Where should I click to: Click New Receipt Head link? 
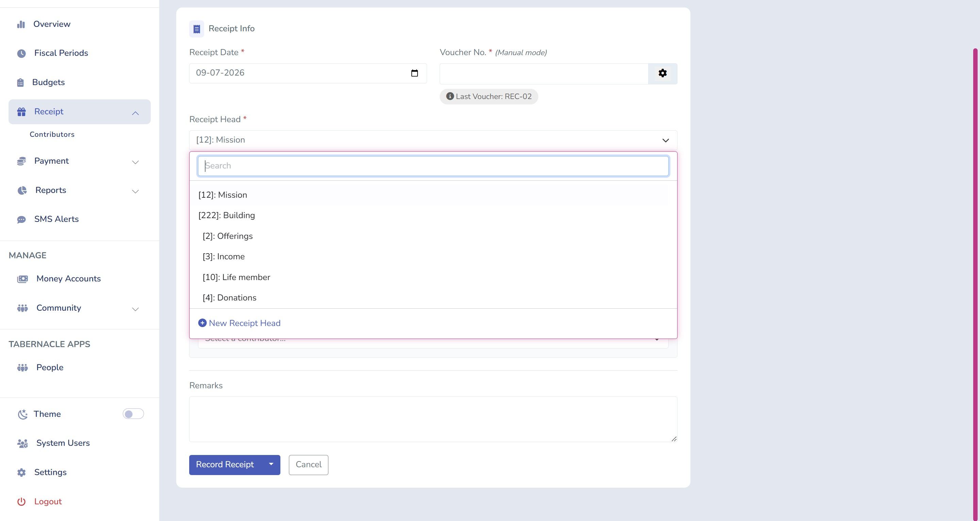239,323
